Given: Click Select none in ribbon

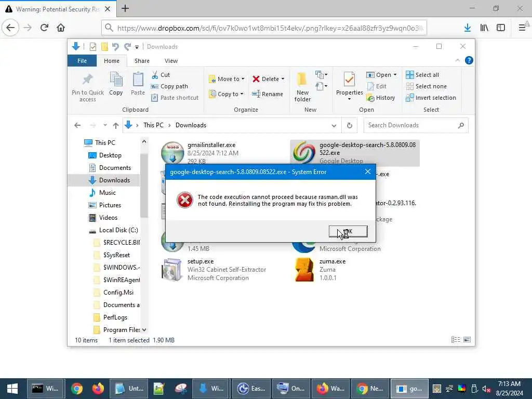Looking at the screenshot, I should pos(427,86).
